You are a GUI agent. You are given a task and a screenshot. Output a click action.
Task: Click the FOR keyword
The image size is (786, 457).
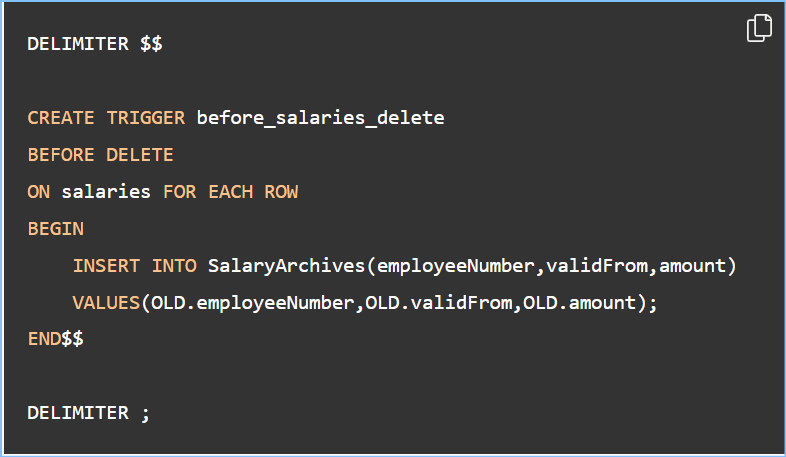pyautogui.click(x=179, y=192)
